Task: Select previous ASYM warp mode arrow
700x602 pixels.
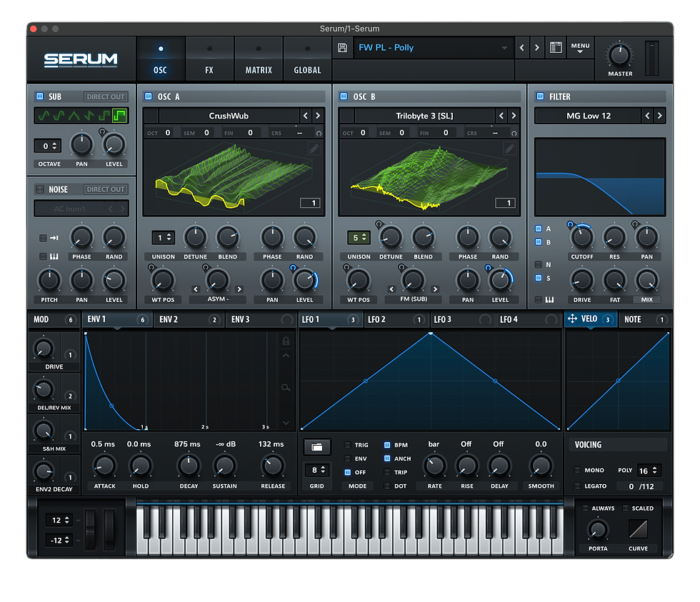Action: (196, 289)
